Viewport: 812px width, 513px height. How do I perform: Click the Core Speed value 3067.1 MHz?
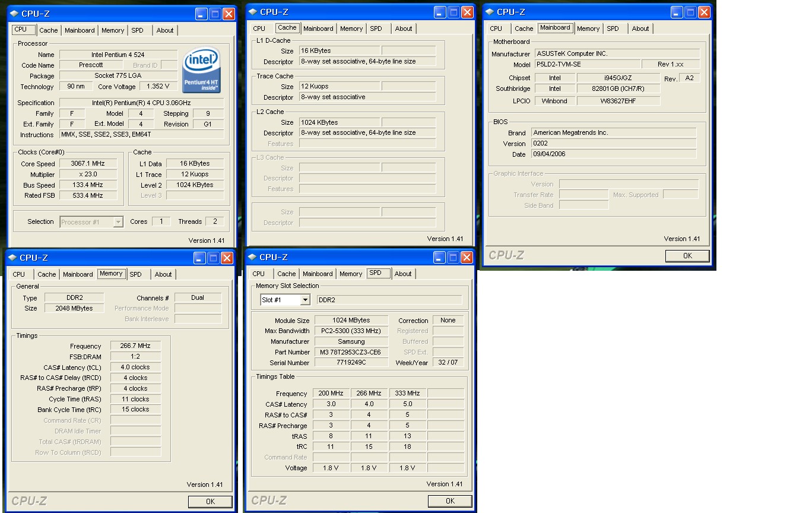tap(87, 164)
